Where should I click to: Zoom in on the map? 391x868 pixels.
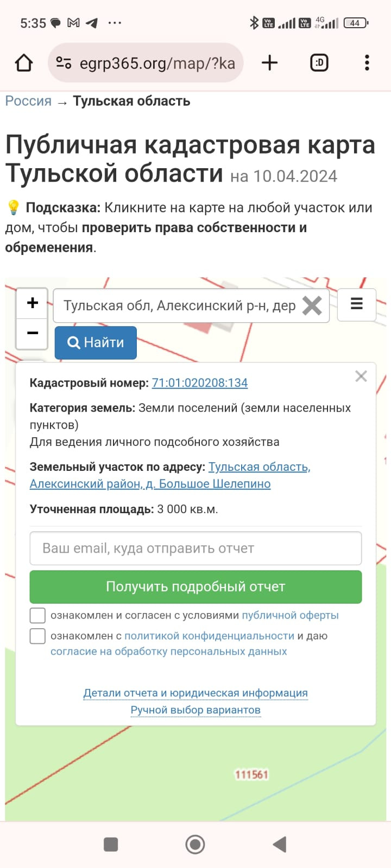click(33, 303)
